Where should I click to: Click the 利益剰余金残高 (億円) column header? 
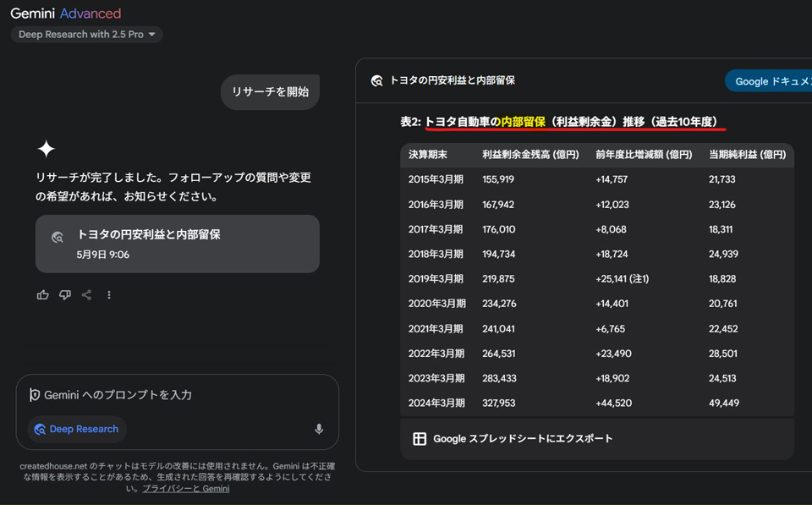click(x=530, y=154)
